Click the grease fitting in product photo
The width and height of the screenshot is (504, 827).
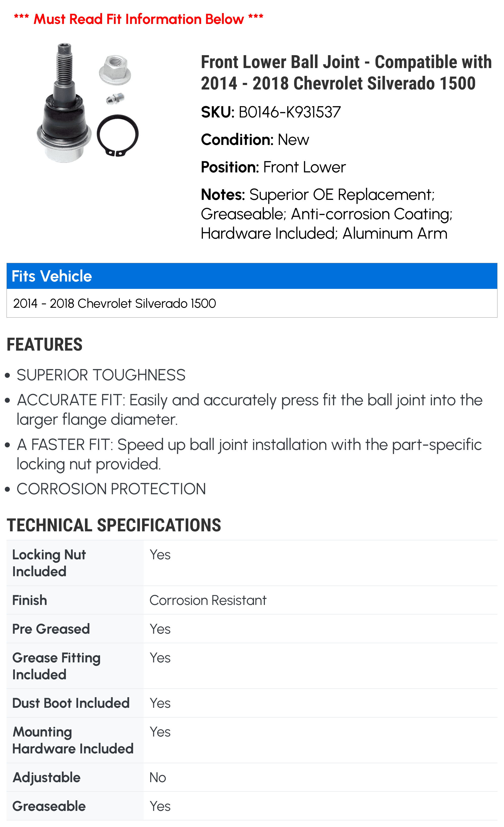point(115,98)
